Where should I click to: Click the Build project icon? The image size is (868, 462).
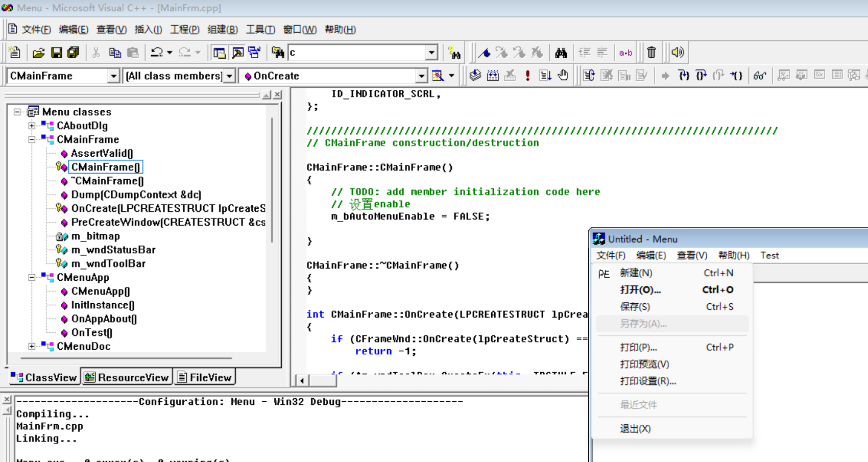493,76
